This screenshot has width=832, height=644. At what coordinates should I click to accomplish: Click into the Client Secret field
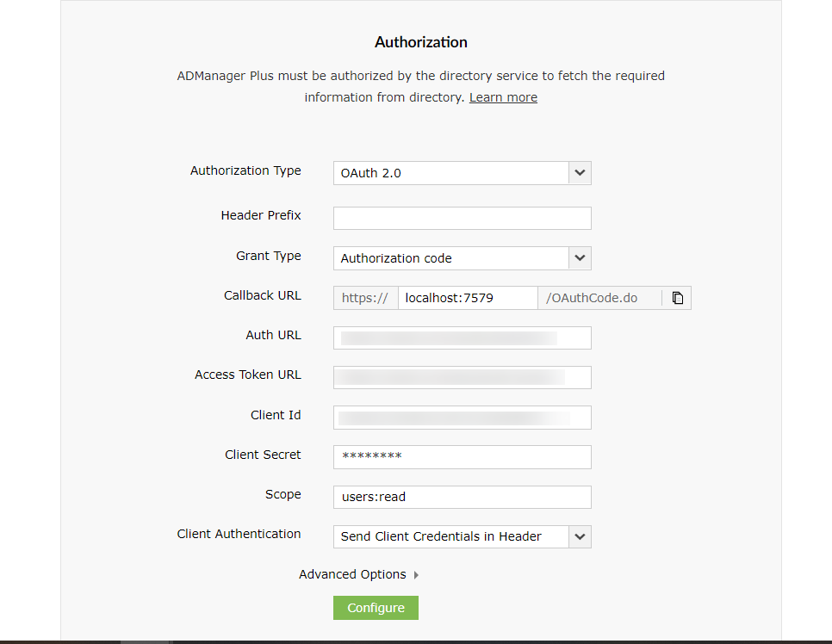pyautogui.click(x=462, y=457)
